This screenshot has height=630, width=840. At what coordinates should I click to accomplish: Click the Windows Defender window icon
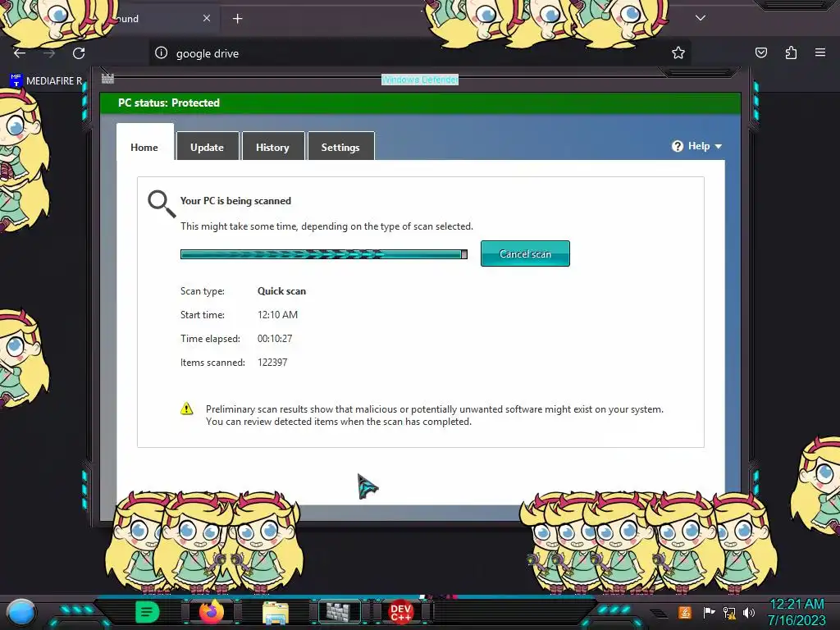(107, 78)
